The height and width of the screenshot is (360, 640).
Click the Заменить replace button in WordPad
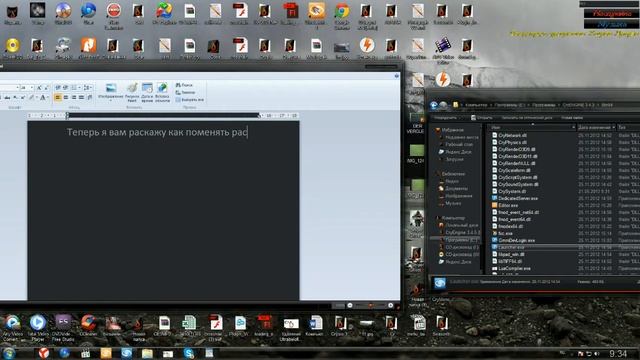[185, 92]
